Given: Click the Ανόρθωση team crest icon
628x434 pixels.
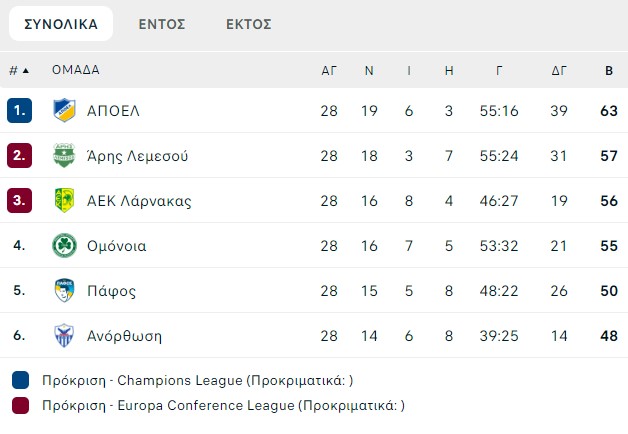Looking at the screenshot, I should (x=64, y=336).
